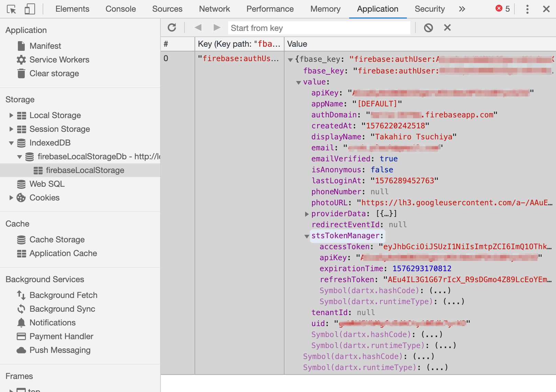The height and width of the screenshot is (392, 556).
Task: Click the refreshToken string value
Action: pos(467,279)
